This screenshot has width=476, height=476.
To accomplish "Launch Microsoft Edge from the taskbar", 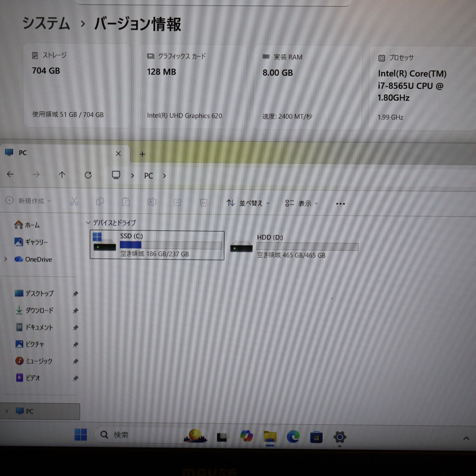I will tap(293, 436).
